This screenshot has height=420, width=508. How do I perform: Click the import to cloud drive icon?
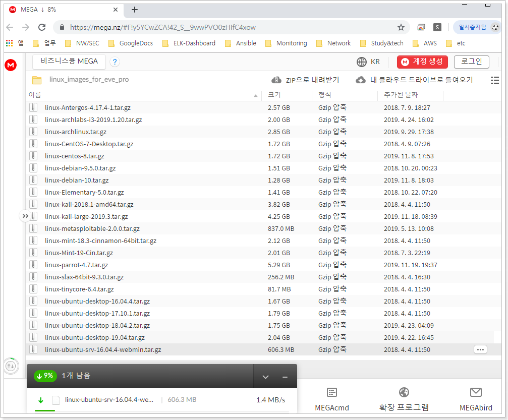[361, 80]
